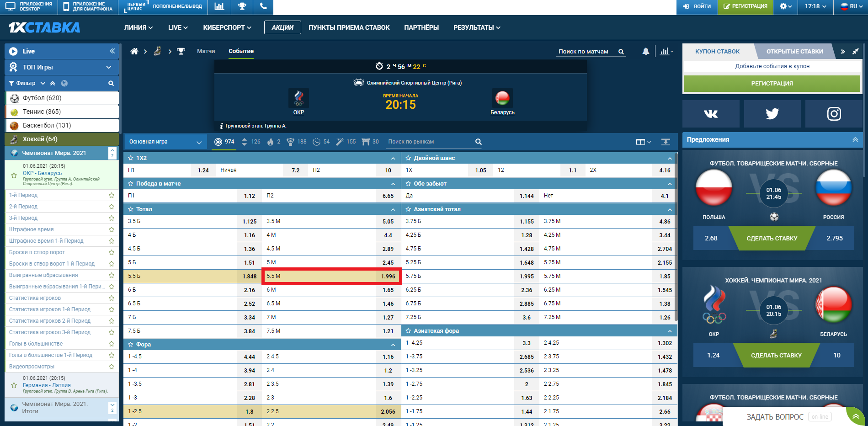Toggle favorite star on Обе забьют market
868x426 pixels.
coord(408,184)
